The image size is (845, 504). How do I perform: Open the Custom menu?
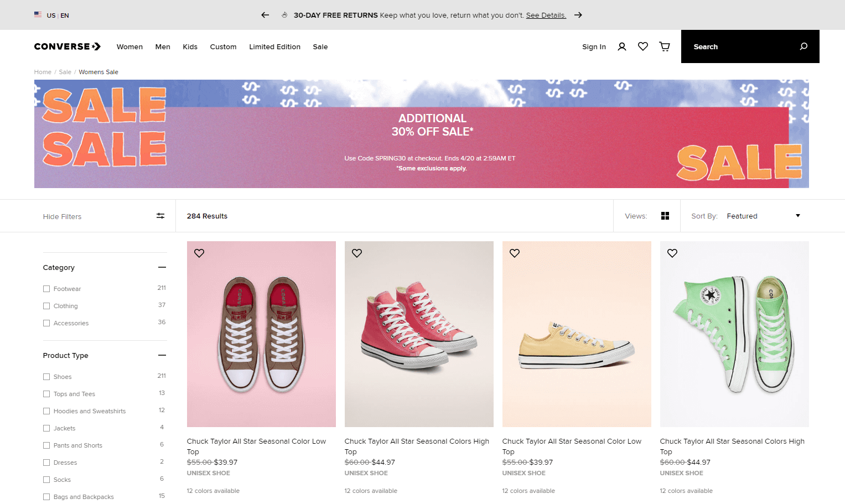[x=223, y=47]
